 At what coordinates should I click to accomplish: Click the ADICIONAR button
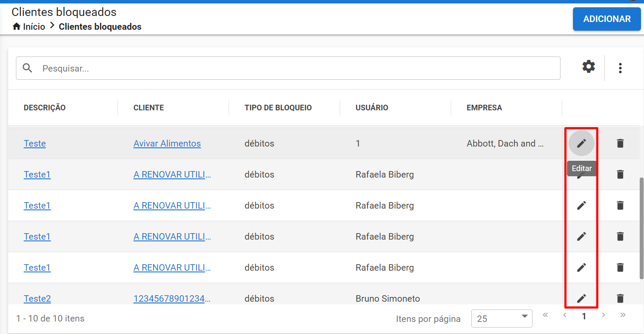[x=607, y=19]
